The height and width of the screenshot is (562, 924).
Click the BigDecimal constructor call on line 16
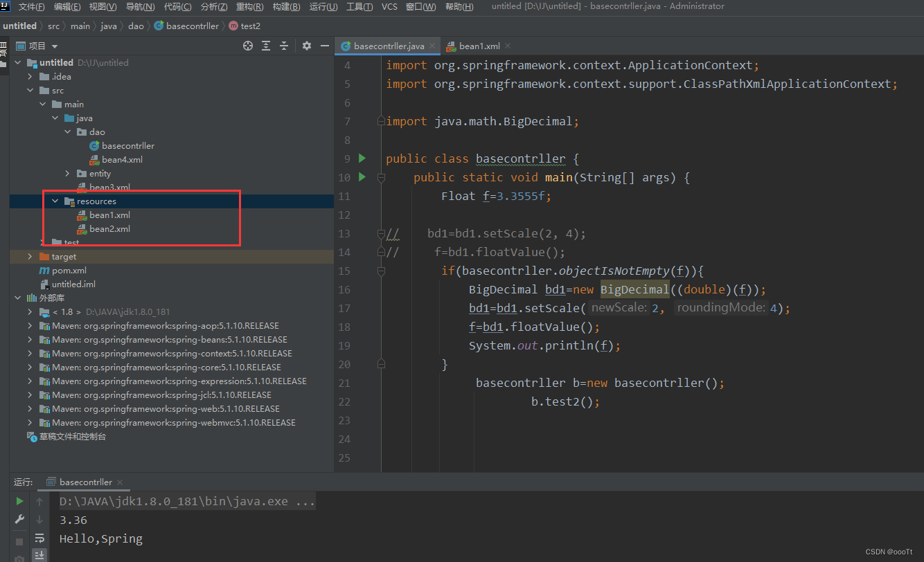[634, 289]
